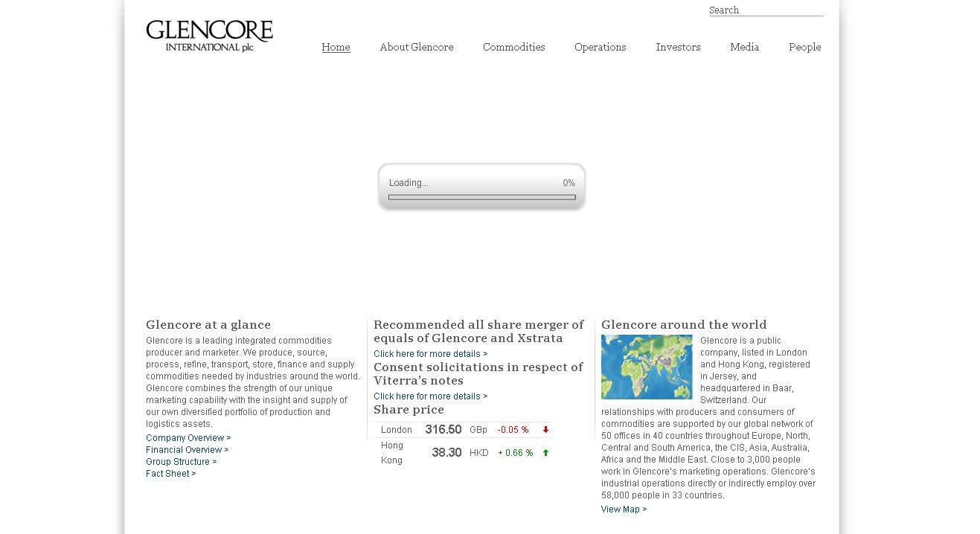Open the Commodities menu

click(514, 47)
